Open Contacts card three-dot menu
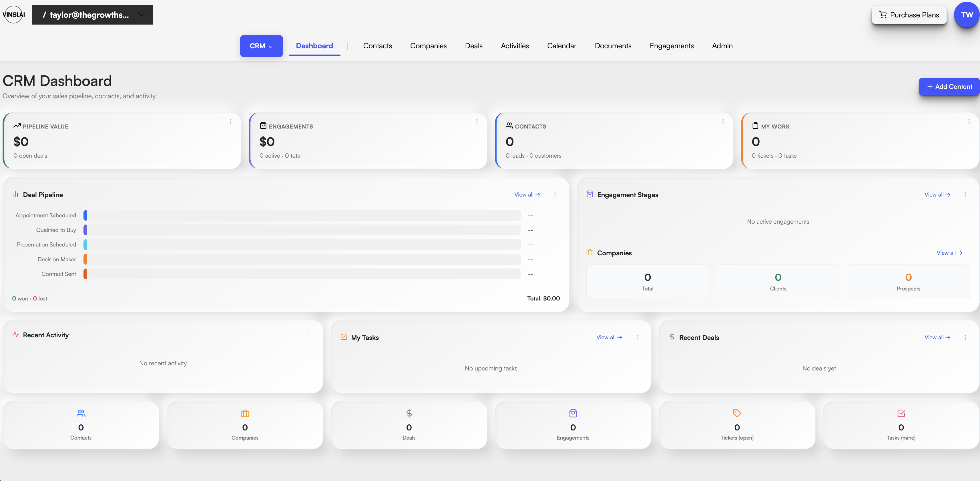This screenshot has width=980, height=481. pyautogui.click(x=723, y=122)
